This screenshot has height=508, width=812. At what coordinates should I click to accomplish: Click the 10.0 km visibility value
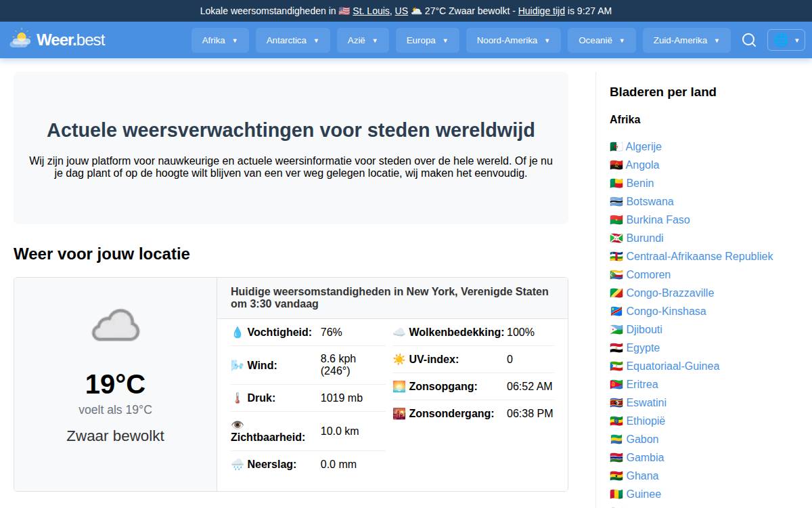pos(340,431)
